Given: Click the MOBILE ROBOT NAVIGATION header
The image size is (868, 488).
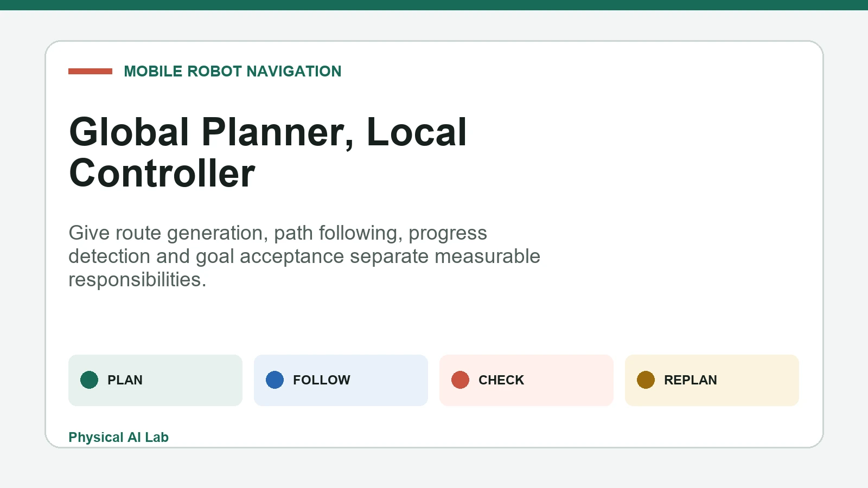Looking at the screenshot, I should click(233, 71).
